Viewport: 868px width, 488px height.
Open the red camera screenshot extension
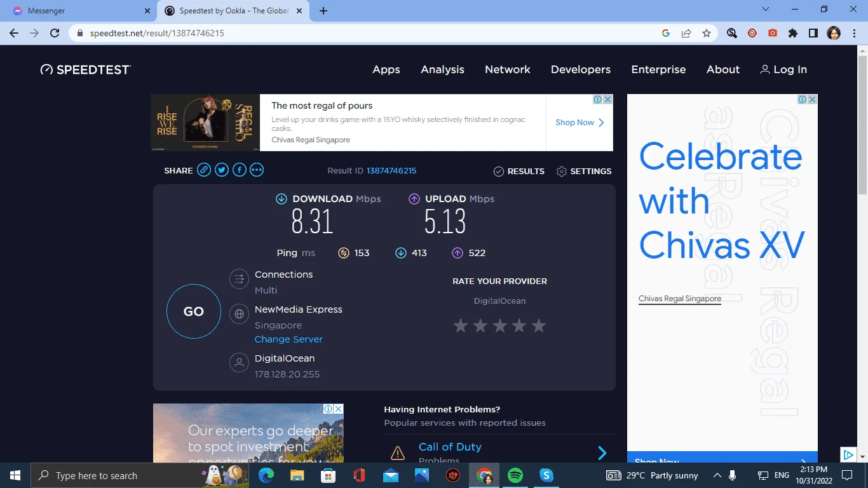(773, 33)
